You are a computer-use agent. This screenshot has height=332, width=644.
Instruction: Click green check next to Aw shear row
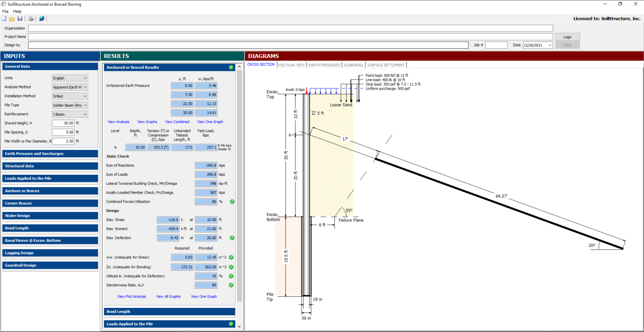(x=231, y=257)
